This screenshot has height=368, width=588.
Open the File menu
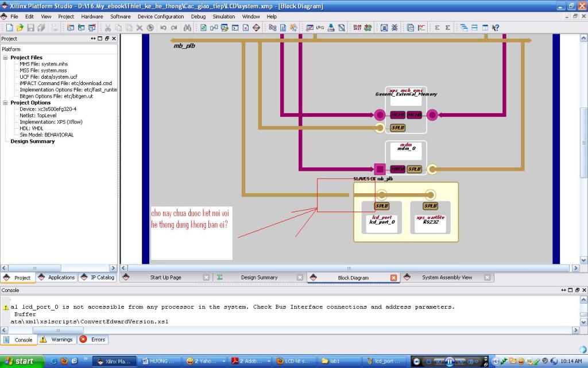point(14,17)
